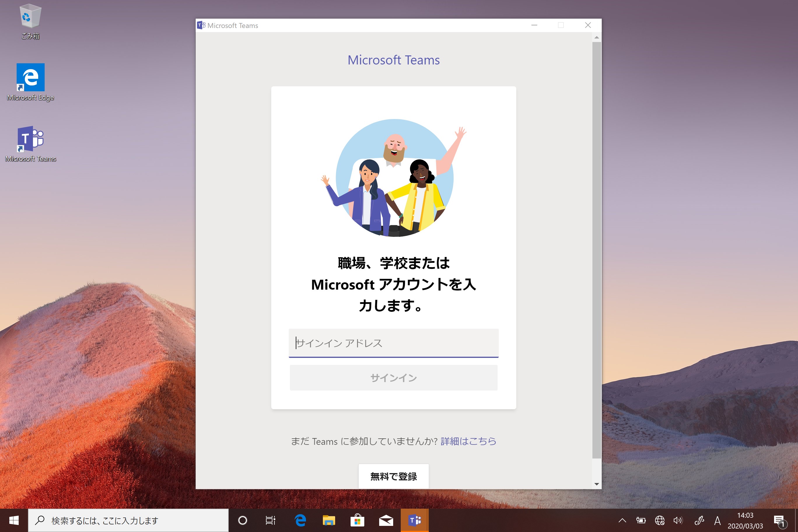Click the Teams window scrollbar down arrow
This screenshot has height=532, width=798.
click(596, 484)
